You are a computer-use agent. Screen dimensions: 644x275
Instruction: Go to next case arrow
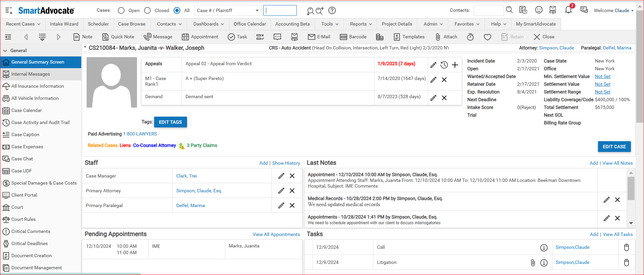pos(58,37)
